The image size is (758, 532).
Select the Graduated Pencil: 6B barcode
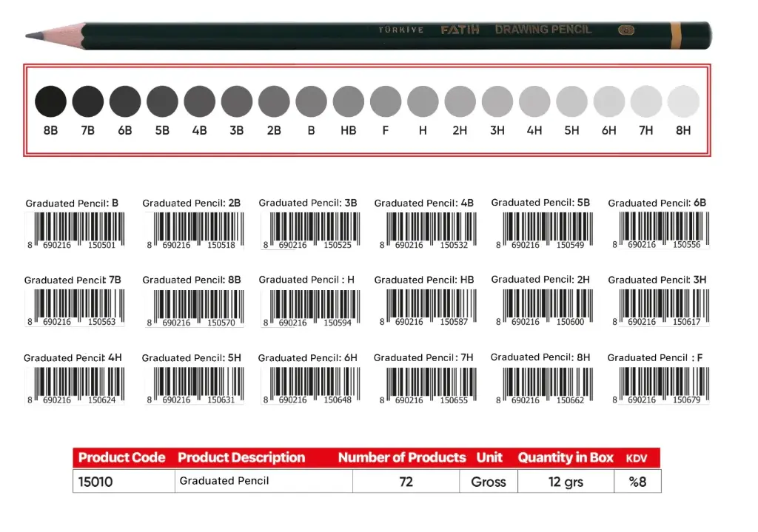[x=660, y=228]
